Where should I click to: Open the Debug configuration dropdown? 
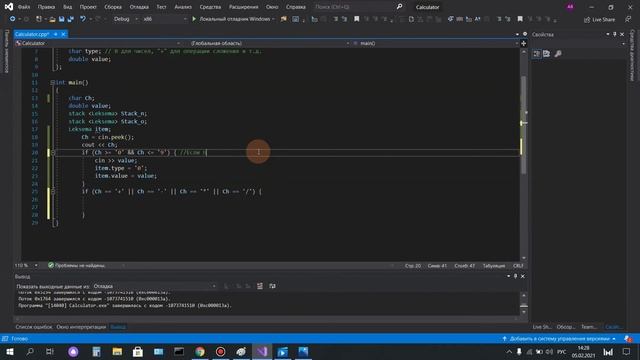(x=125, y=19)
